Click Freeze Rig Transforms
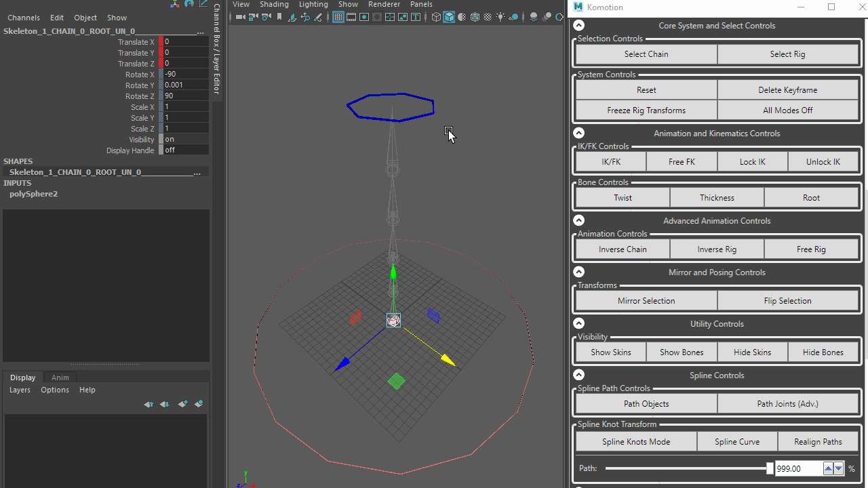 coord(646,110)
